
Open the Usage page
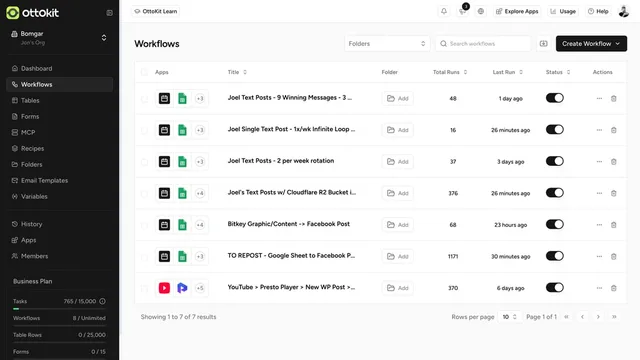point(562,11)
